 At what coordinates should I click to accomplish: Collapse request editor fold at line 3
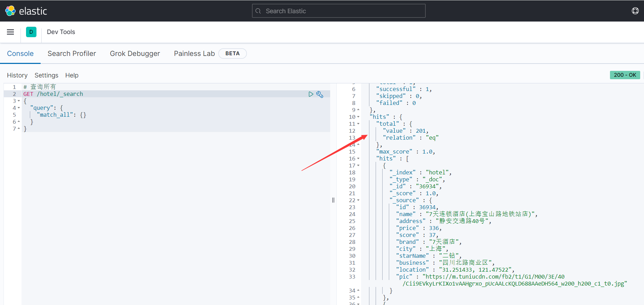click(19, 101)
